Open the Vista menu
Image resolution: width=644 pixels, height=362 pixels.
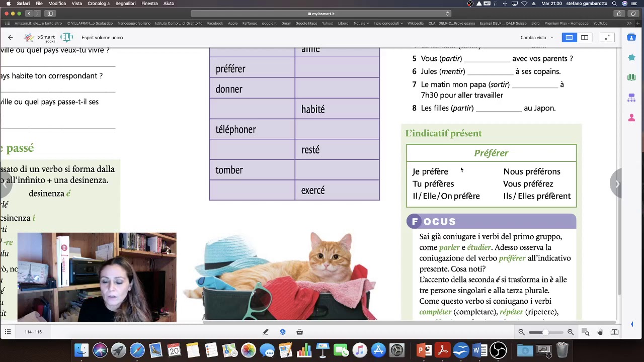click(76, 4)
